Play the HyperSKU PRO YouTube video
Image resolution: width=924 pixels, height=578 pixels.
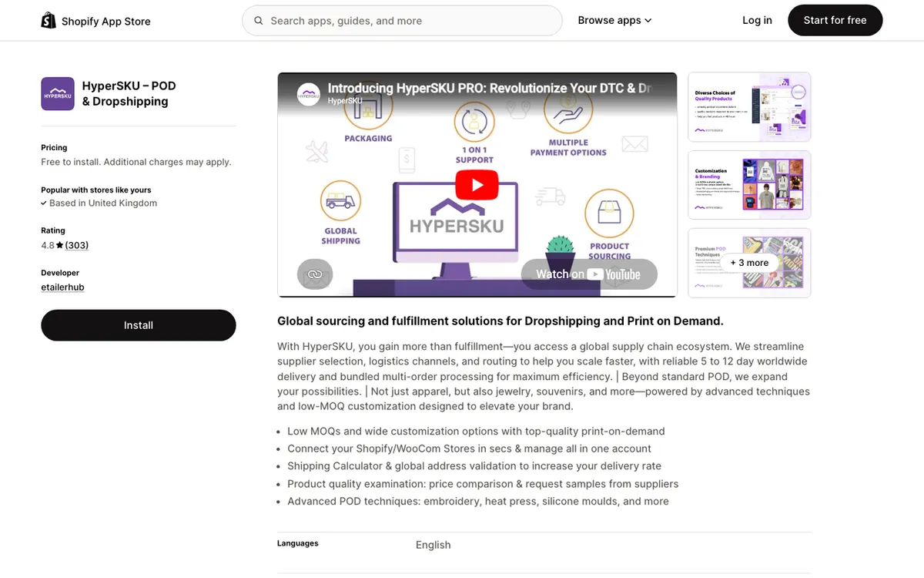pyautogui.click(x=477, y=185)
